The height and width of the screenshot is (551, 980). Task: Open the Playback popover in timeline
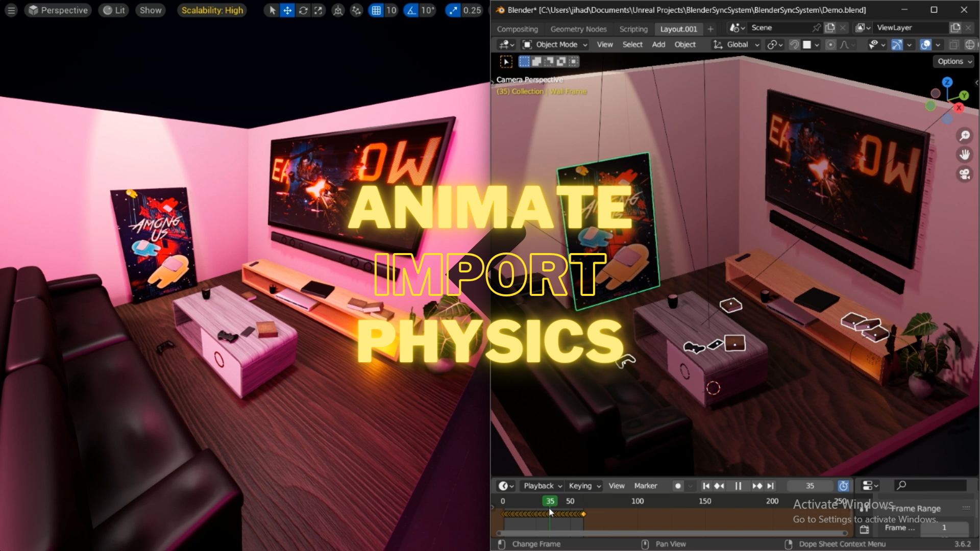(x=543, y=486)
